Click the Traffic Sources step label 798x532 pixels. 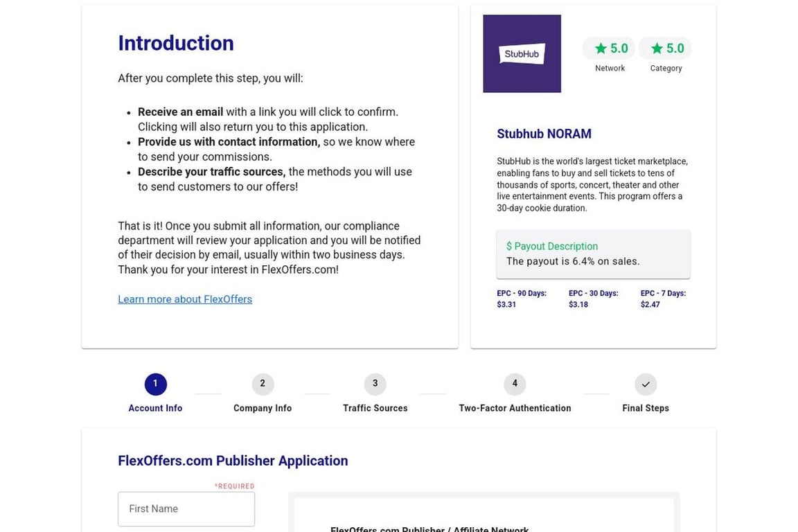tap(375, 408)
